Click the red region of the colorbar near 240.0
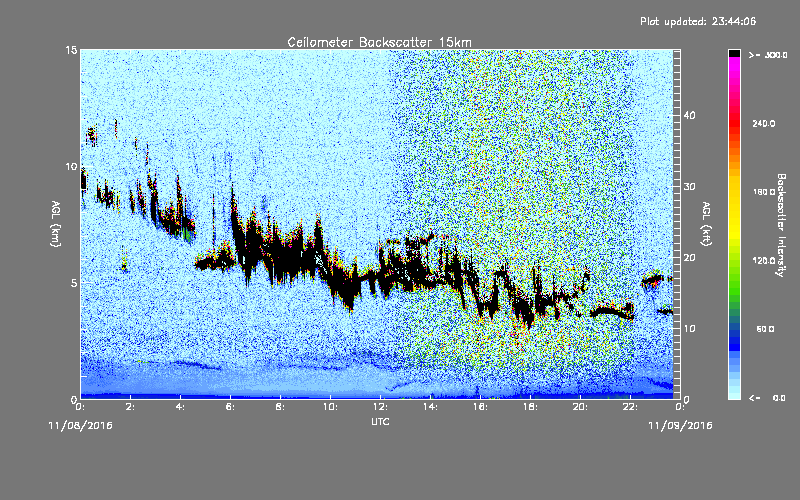 [x=734, y=122]
